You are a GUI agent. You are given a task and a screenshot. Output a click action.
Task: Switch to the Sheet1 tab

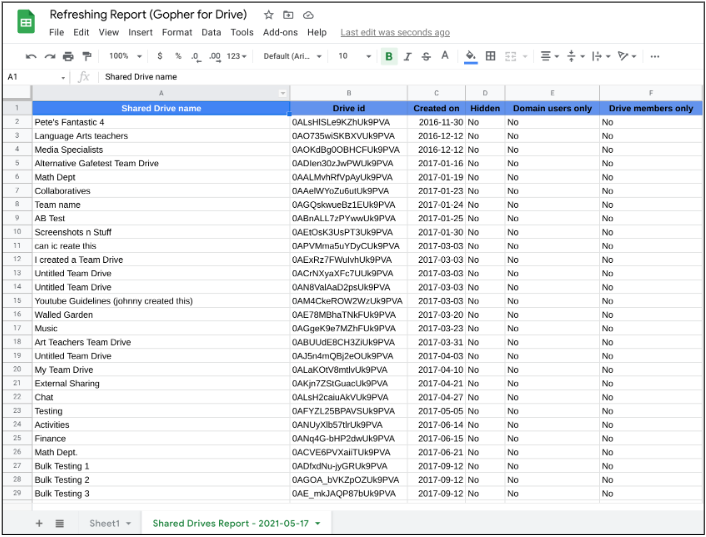105,523
